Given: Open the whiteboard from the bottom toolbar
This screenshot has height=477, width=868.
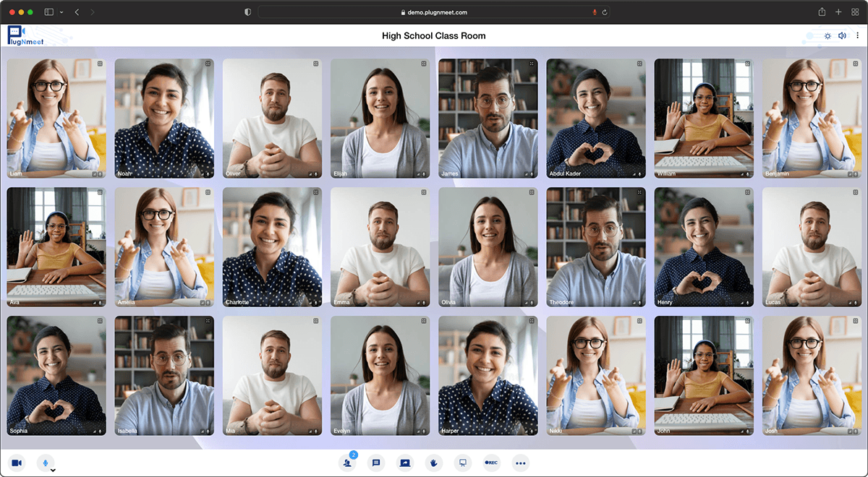Looking at the screenshot, I should [463, 463].
